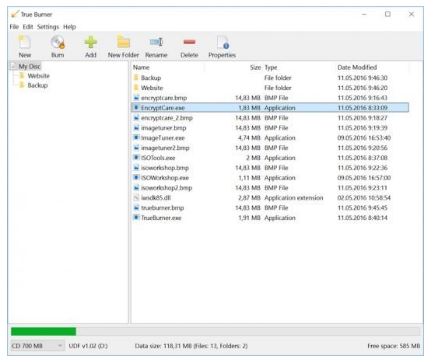Select the isoworkshop.bmp file name
The width and height of the screenshot is (433, 362).
165,168
